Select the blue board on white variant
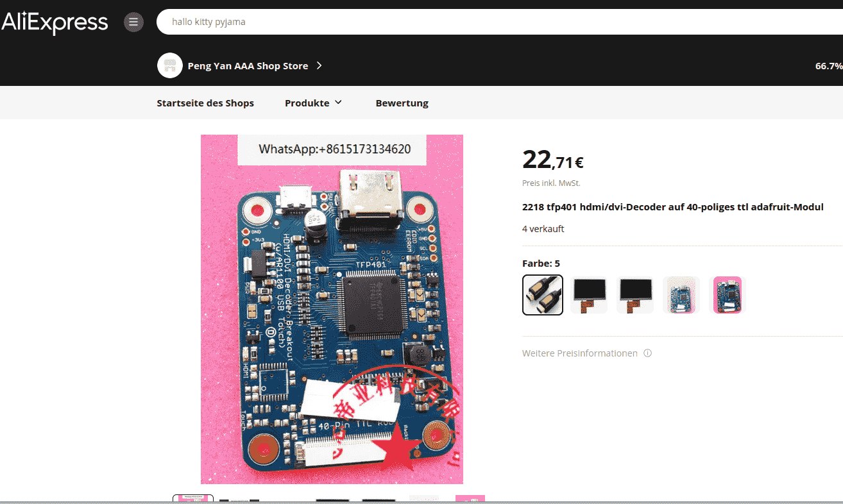Image resolution: width=843 pixels, height=504 pixels. click(681, 295)
